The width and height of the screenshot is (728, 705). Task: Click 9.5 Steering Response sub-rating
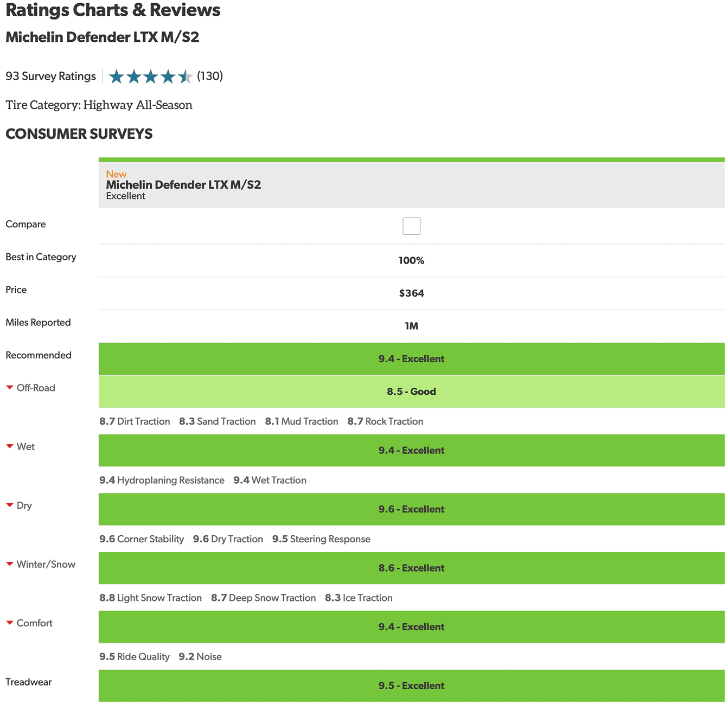click(x=321, y=539)
